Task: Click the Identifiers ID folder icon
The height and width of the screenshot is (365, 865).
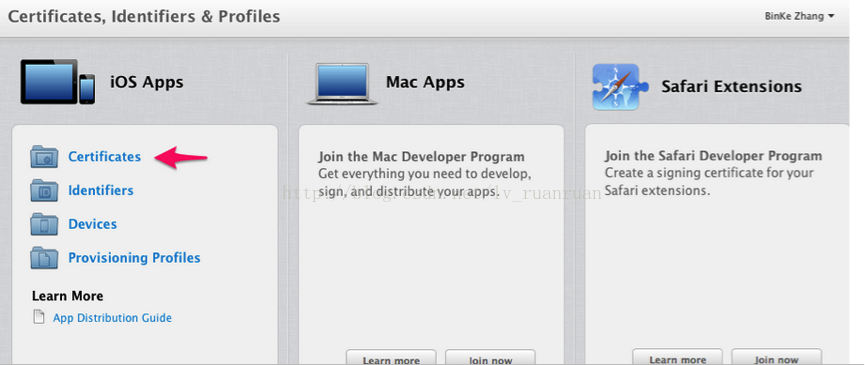Action: tap(44, 191)
